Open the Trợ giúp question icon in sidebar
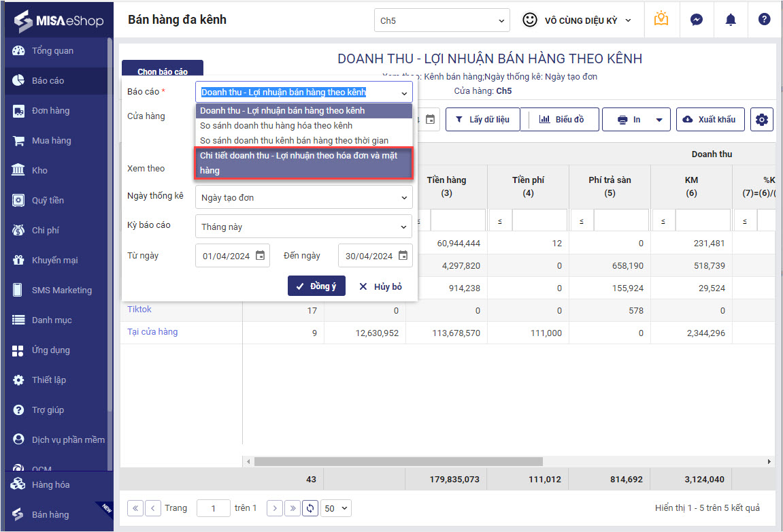Image resolution: width=783 pixels, height=532 pixels. [18, 410]
